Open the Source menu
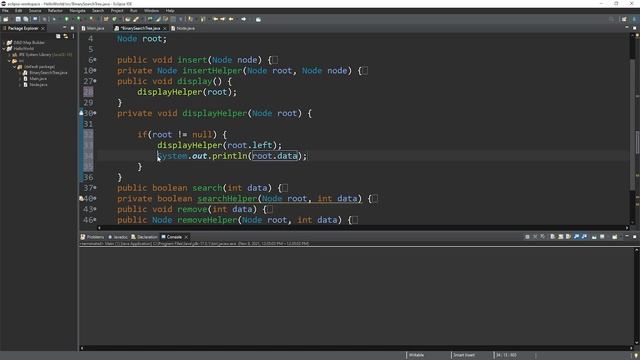This screenshot has width=640, height=360. 35,11
